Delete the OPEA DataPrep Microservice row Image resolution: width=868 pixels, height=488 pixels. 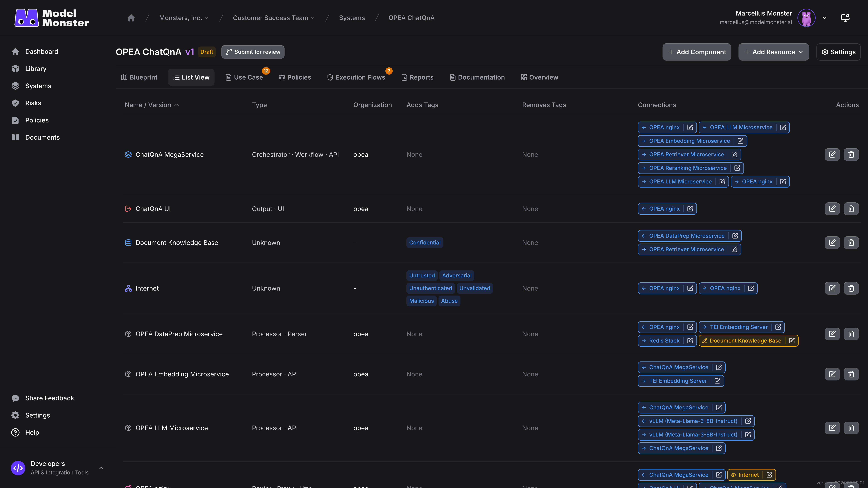point(851,334)
